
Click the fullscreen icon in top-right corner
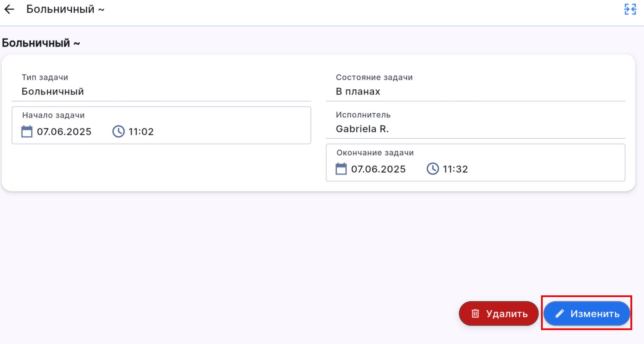630,9
